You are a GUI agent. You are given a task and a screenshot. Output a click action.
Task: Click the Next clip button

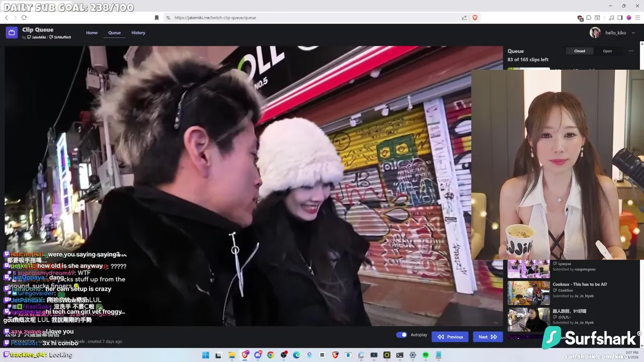pos(488,337)
